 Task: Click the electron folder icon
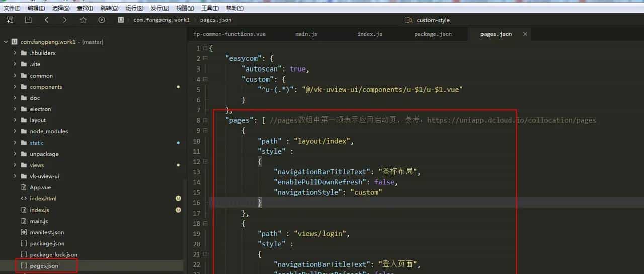(24, 109)
